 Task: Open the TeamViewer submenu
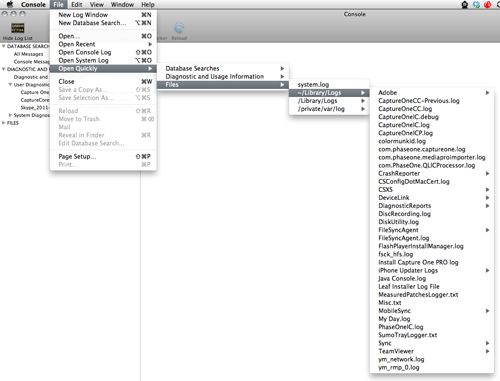coord(432,351)
